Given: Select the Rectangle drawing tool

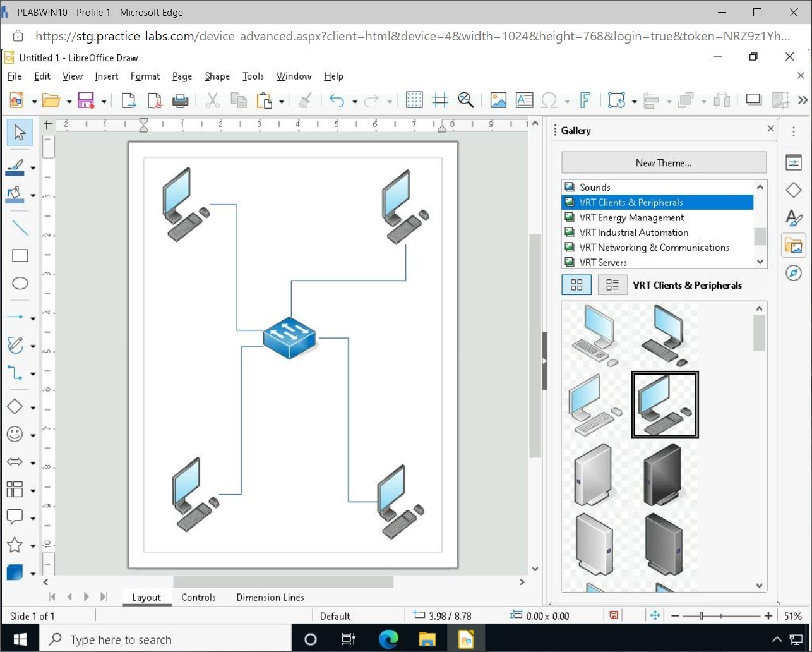Looking at the screenshot, I should pyautogui.click(x=20, y=256).
